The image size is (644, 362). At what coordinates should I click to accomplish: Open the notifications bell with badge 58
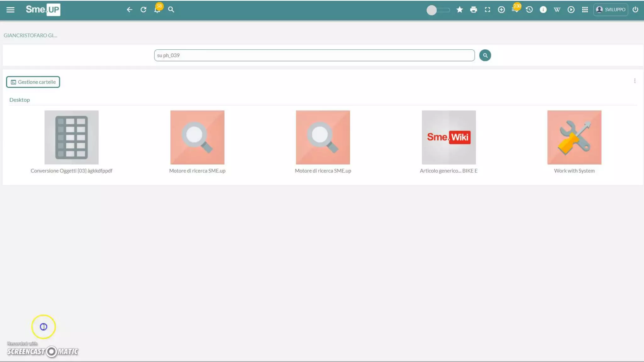tap(157, 10)
